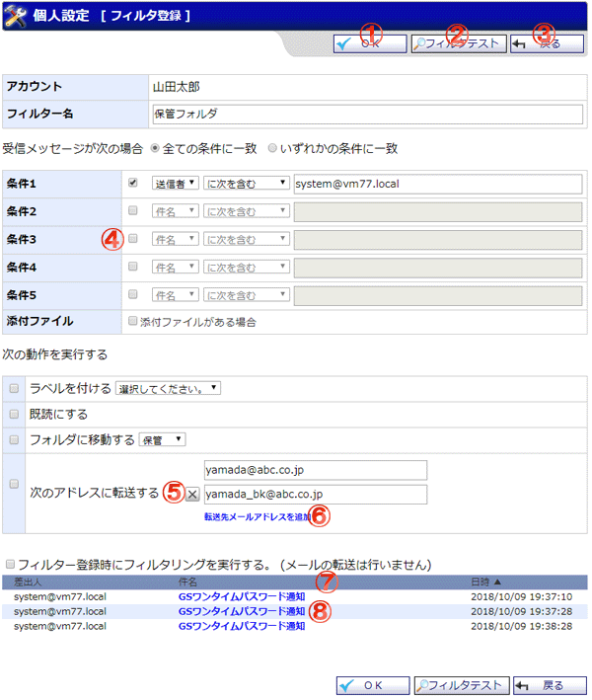Click the wrench settings icon in title bar
Viewport: 592px width, 700px height.
click(16, 16)
